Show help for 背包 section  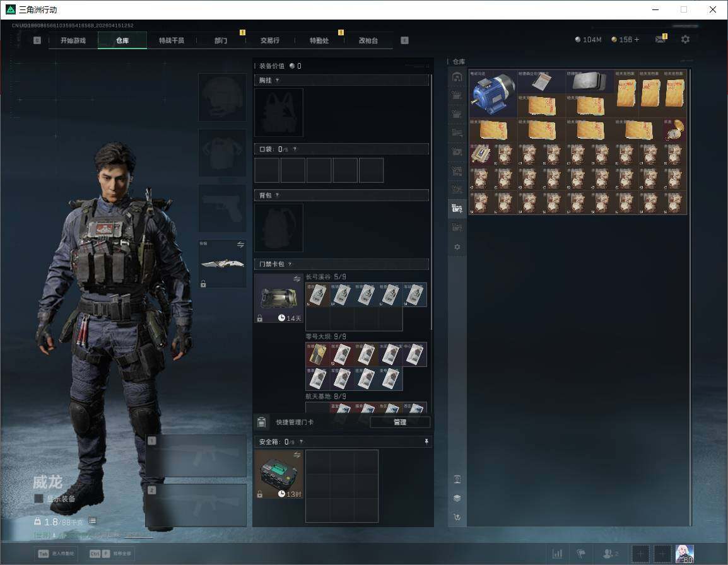tap(277, 195)
